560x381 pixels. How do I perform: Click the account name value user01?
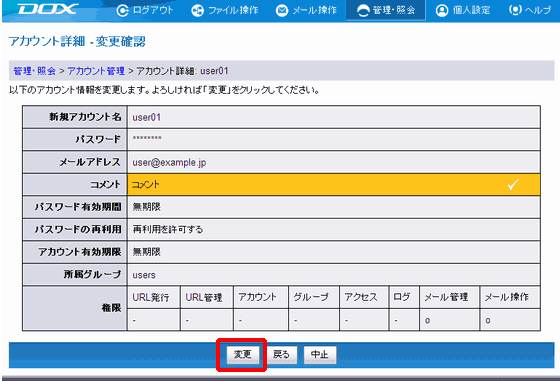coord(147,117)
